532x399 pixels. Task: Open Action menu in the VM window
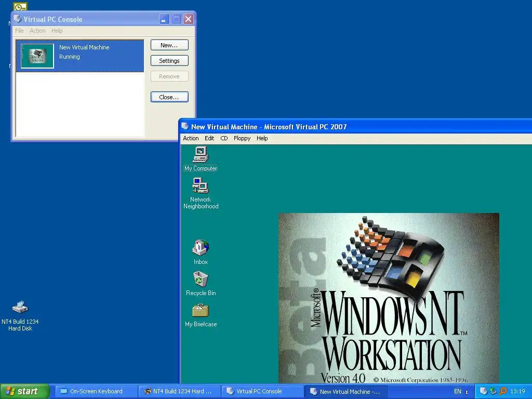click(191, 138)
